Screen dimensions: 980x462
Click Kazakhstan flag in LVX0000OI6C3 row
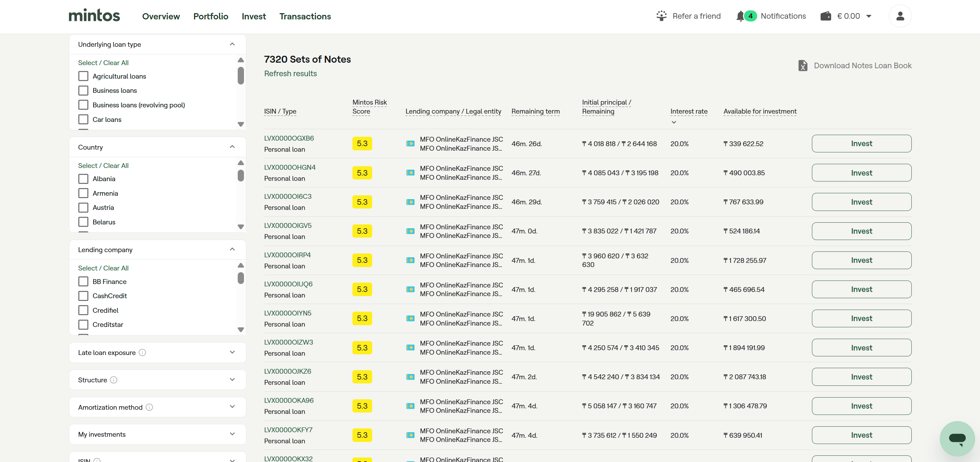point(410,202)
